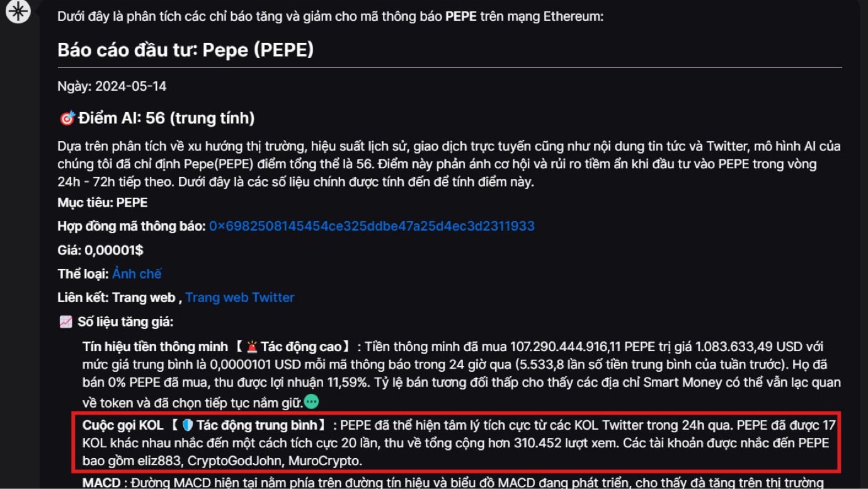The image size is (868, 489).
Task: Open the PEPE contract address link
Action: point(372,226)
